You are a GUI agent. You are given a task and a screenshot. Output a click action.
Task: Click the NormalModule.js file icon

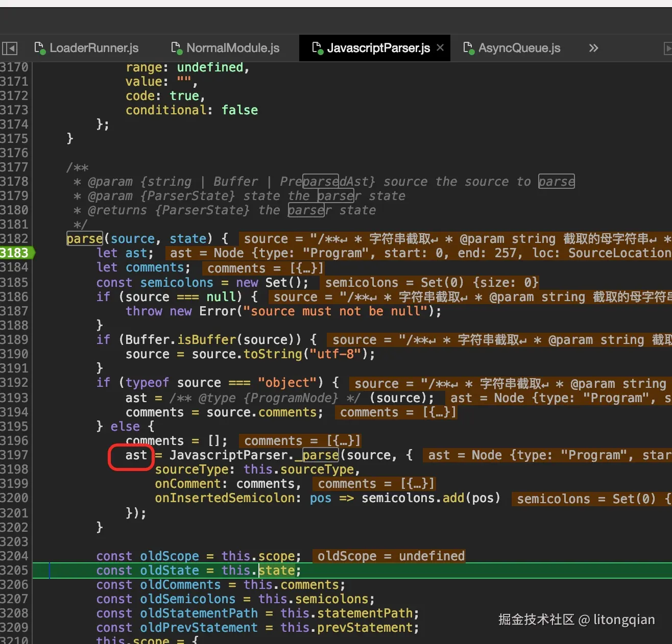(x=176, y=48)
